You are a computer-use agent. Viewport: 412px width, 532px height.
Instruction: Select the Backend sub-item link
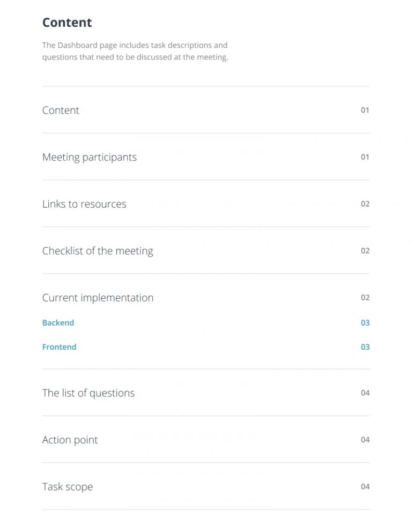click(58, 323)
